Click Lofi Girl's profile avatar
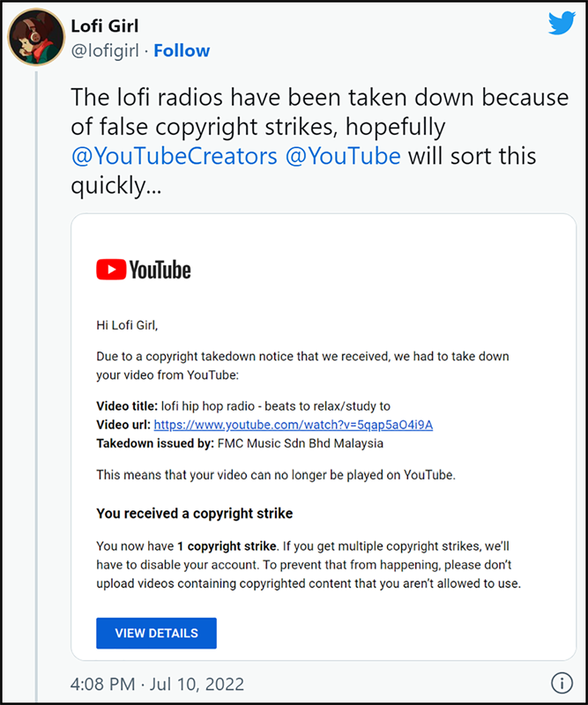This screenshot has width=588, height=705. [33, 39]
